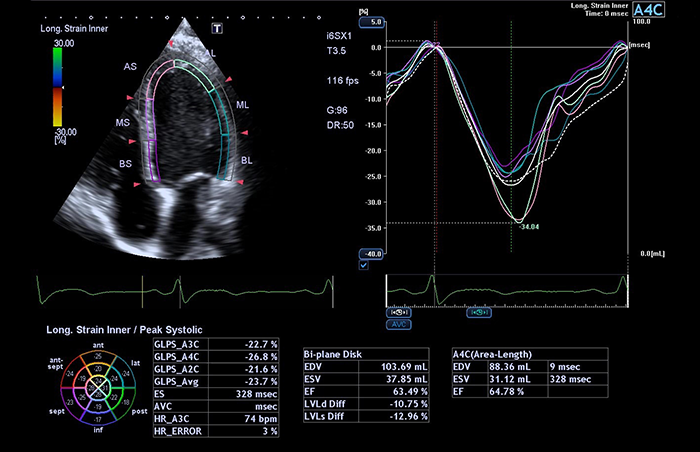Viewport: 700px width, 452px height.
Task: Click the 'G:96' gain label
Action: tap(337, 110)
